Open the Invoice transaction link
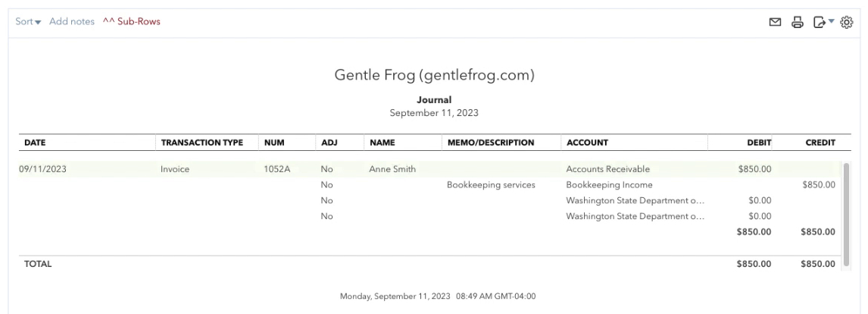 pos(175,169)
